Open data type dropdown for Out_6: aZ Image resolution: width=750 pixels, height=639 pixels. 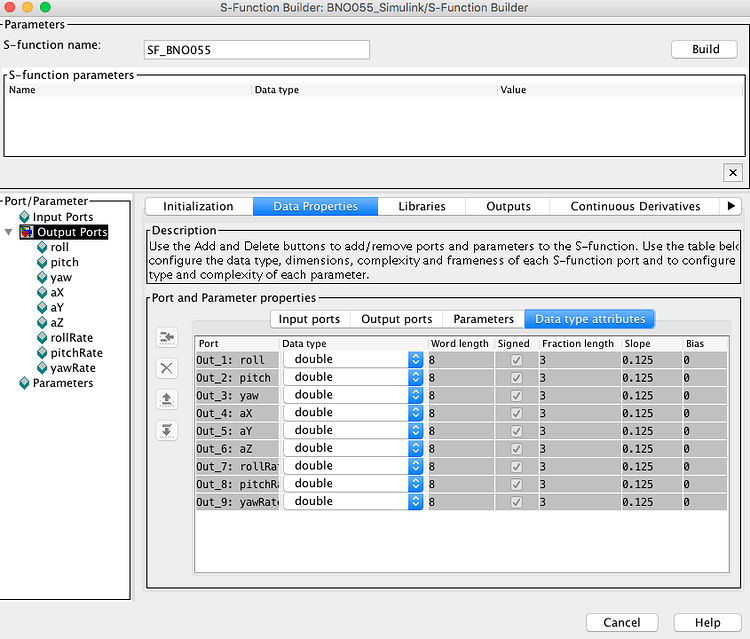coord(416,448)
